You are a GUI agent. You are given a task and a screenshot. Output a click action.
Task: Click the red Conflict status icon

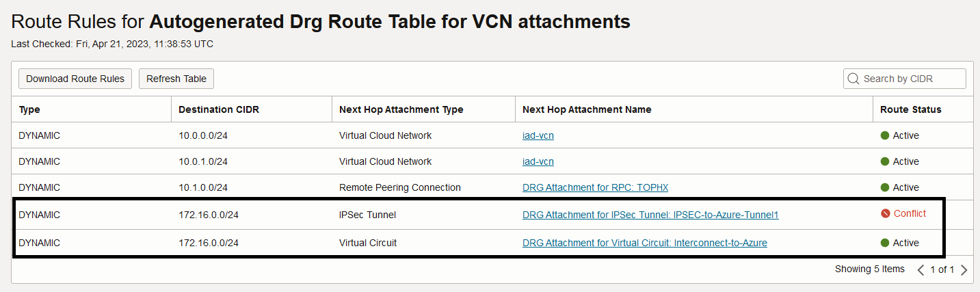886,213
